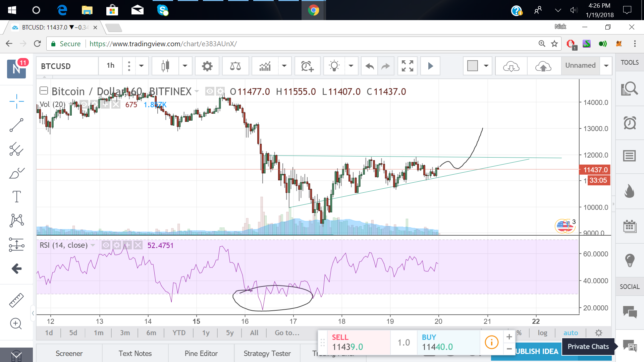Image resolution: width=644 pixels, height=362 pixels.
Task: Open the prediction and measurement tools
Action: pyautogui.click(x=16, y=245)
